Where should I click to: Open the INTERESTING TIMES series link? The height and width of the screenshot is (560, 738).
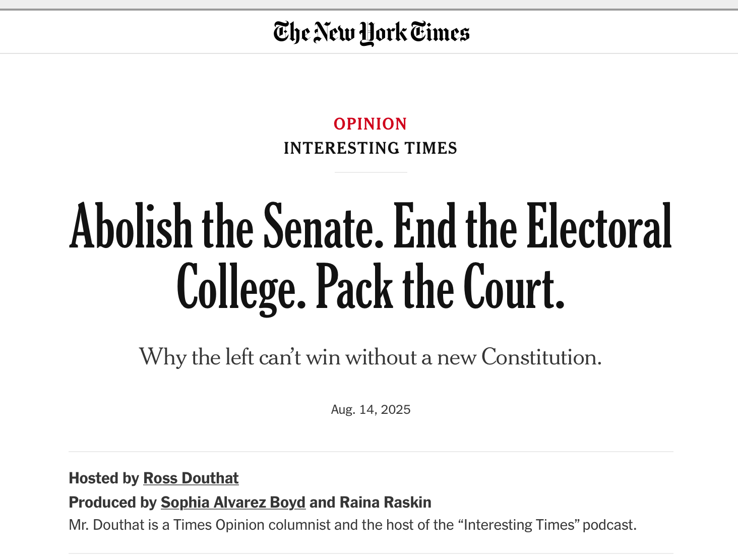click(x=371, y=148)
